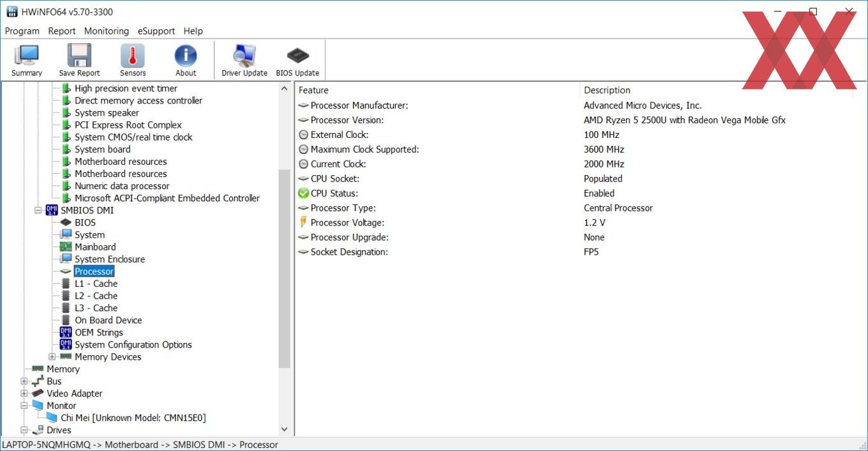The height and width of the screenshot is (451, 868).
Task: Click the Bus node icon
Action: tap(38, 381)
